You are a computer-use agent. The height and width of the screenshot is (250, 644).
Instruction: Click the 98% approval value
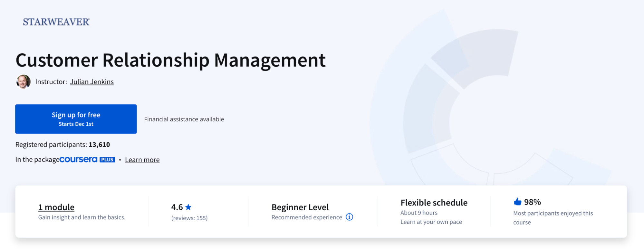(x=532, y=202)
